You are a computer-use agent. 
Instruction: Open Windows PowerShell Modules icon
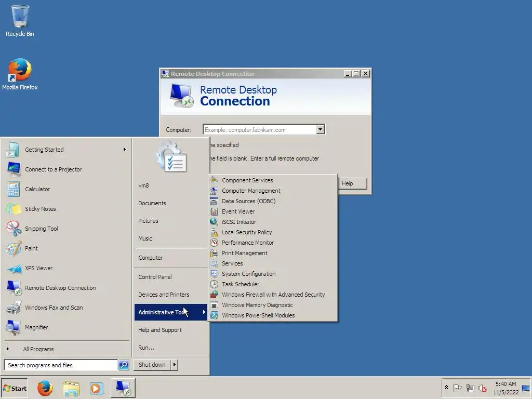[x=214, y=315]
